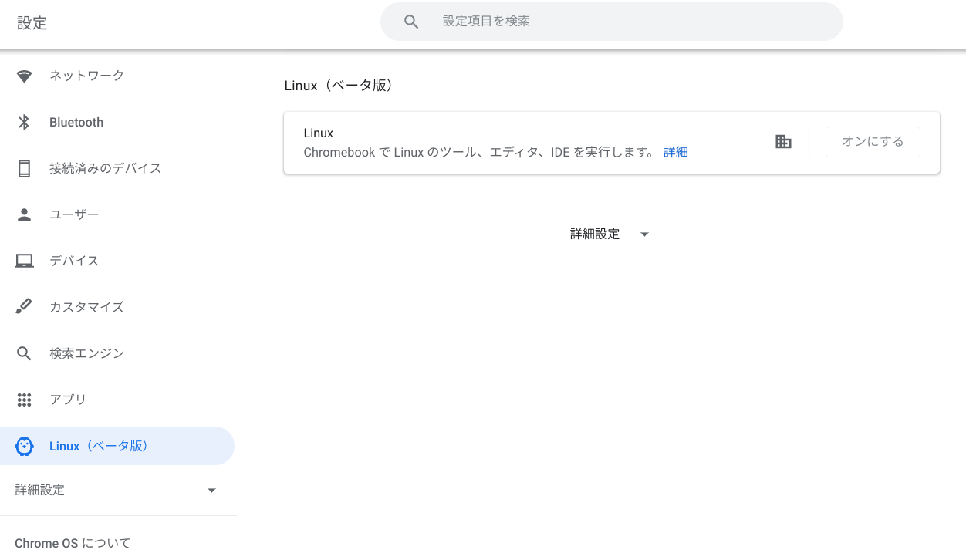Open Chrome OS について page
The image size is (966, 560).
click(73, 543)
